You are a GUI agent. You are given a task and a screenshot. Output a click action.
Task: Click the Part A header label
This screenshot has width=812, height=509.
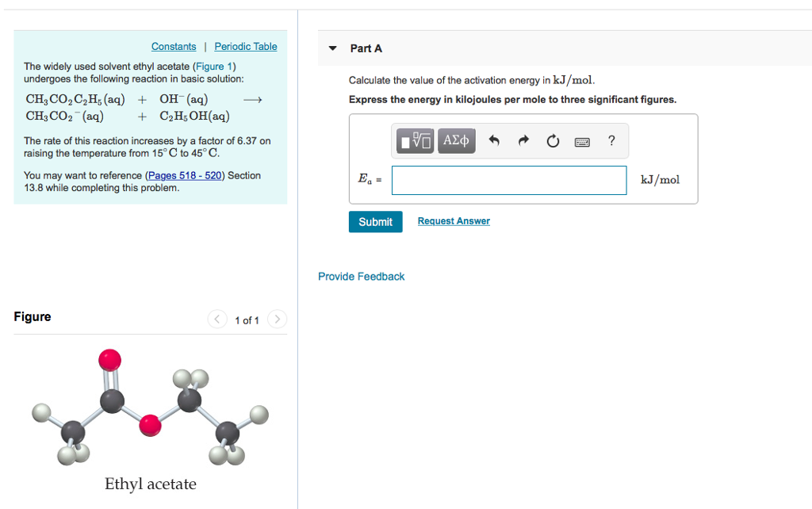click(366, 48)
